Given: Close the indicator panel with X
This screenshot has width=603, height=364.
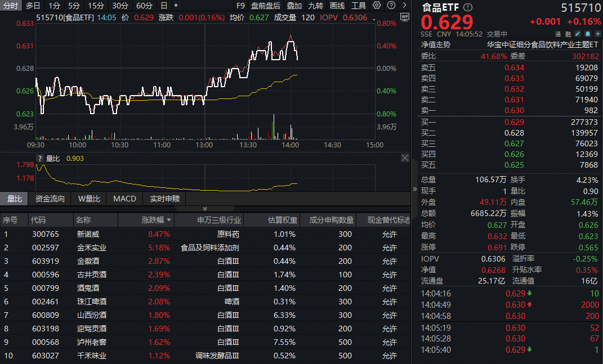Looking at the screenshot, I should [405, 158].
